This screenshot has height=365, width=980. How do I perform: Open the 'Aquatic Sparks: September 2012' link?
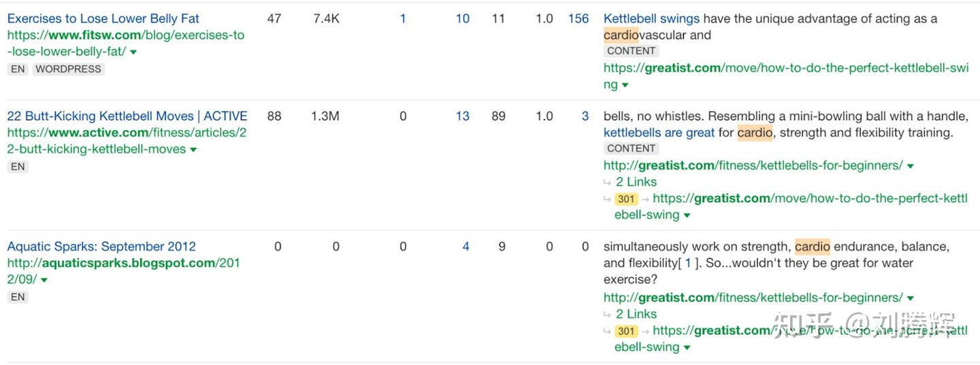(x=101, y=247)
